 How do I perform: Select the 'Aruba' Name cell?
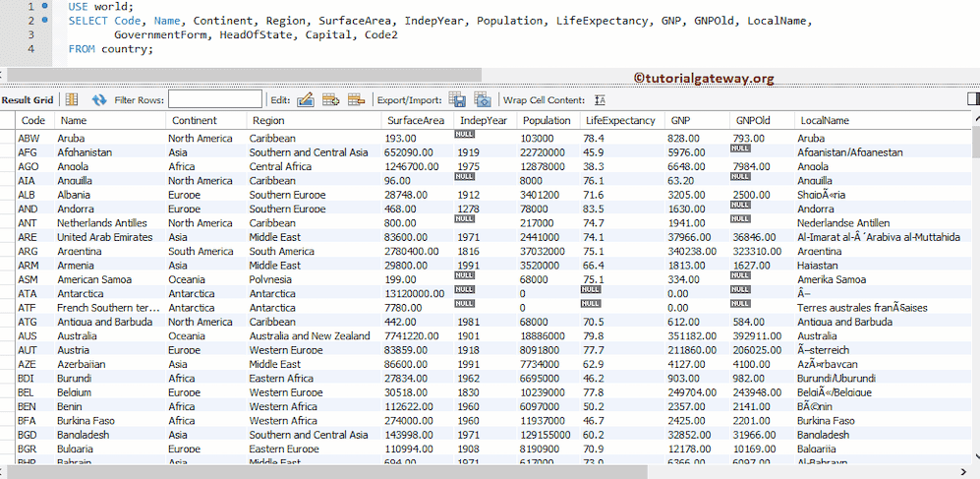pos(110,139)
